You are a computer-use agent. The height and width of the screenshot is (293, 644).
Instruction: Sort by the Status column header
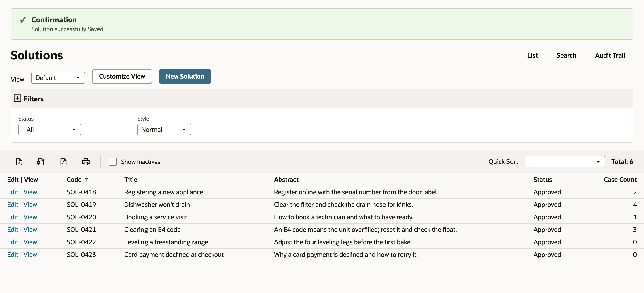[x=542, y=180]
